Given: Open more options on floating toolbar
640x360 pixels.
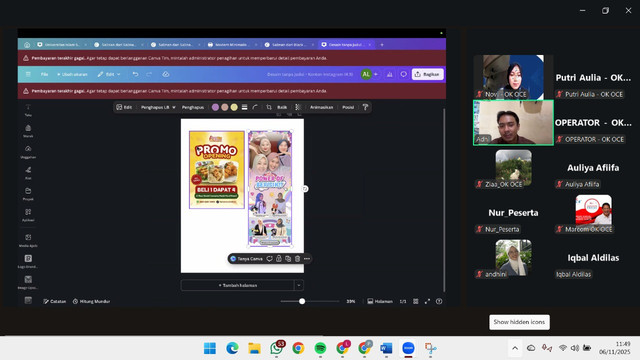Looking at the screenshot, I should click(x=307, y=259).
